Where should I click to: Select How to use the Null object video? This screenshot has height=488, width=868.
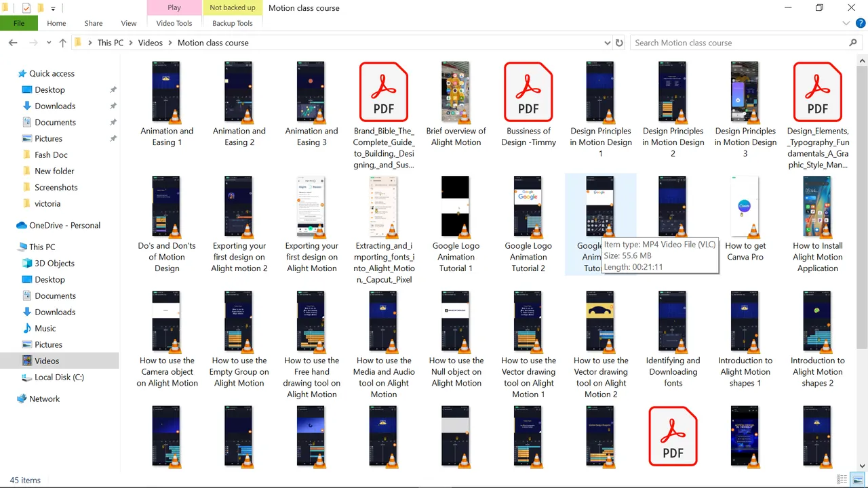(x=456, y=339)
